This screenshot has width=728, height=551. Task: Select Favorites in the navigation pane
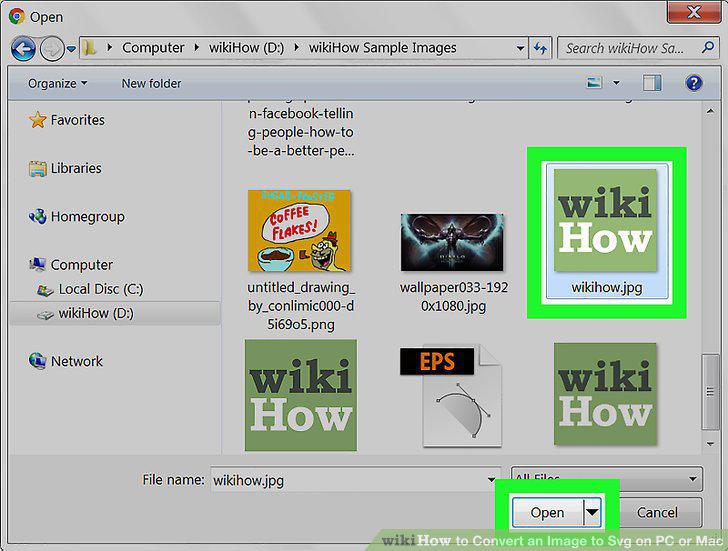pos(78,120)
